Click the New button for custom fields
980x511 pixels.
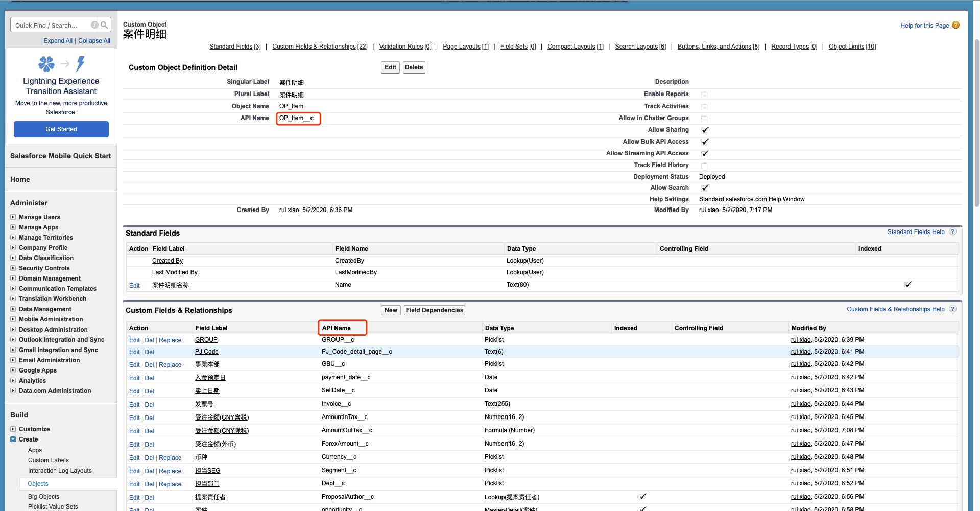click(x=390, y=310)
